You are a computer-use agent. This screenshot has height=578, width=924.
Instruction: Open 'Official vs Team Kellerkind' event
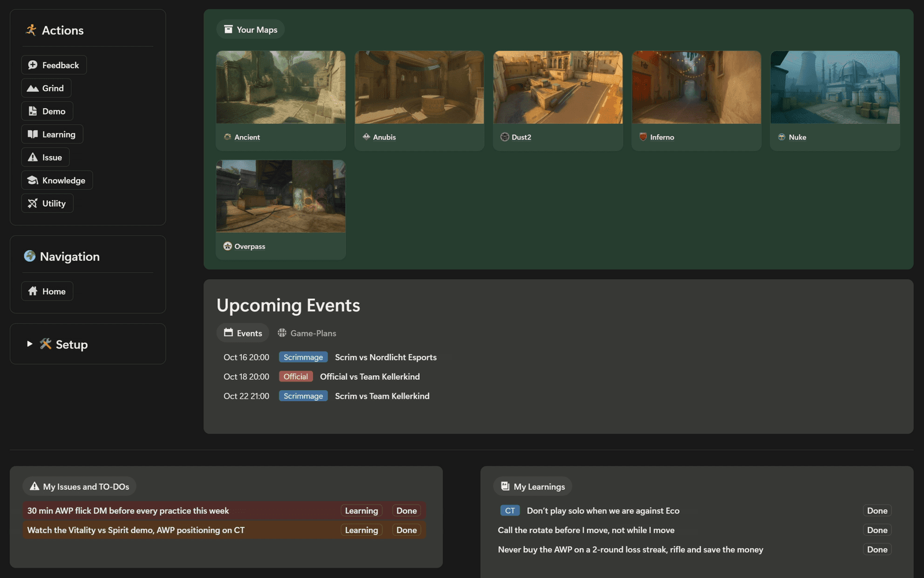click(370, 377)
